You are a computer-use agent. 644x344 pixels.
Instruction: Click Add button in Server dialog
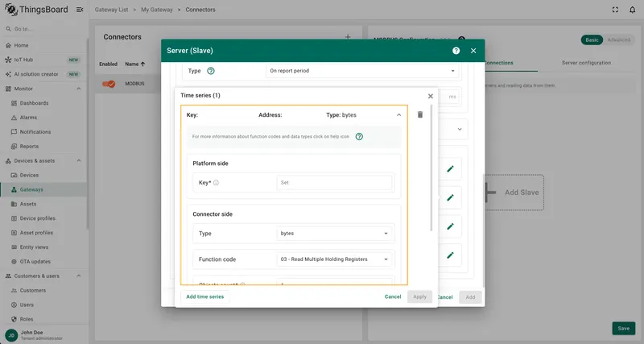pyautogui.click(x=470, y=297)
